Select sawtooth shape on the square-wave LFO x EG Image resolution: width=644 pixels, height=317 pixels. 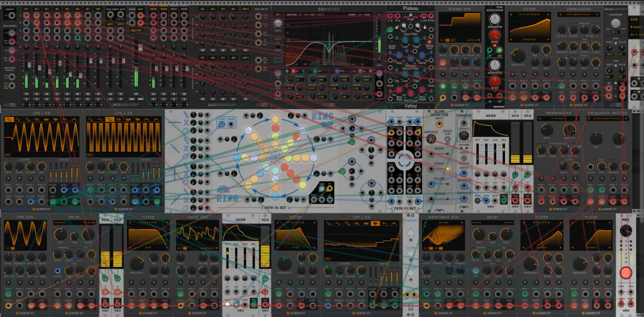point(119,119)
